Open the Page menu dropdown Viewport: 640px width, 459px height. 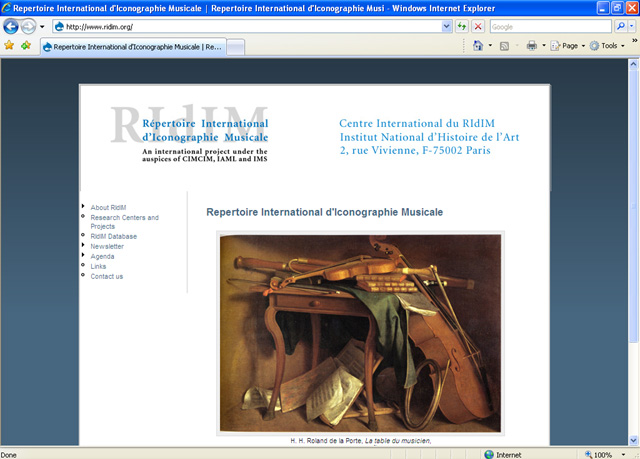tap(568, 46)
